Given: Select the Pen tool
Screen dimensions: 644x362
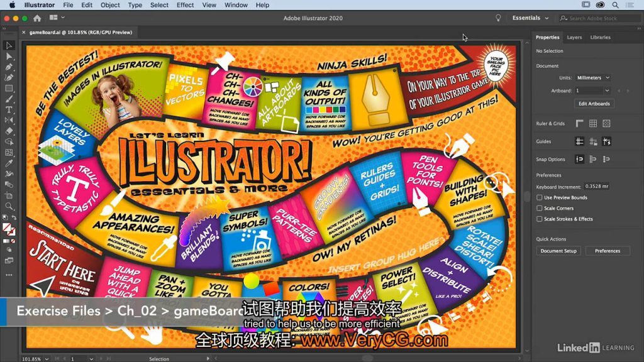Looking at the screenshot, I should point(9,67).
